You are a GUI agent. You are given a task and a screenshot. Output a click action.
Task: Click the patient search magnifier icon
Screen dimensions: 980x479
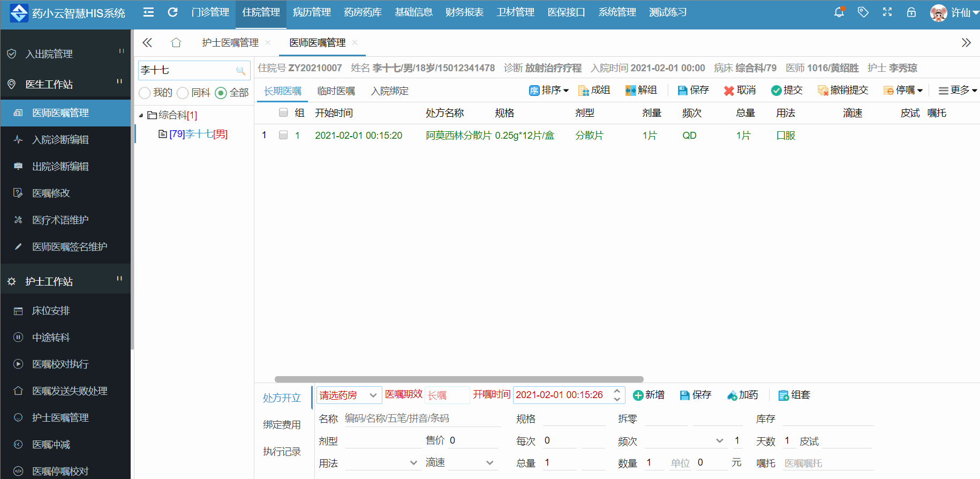point(240,70)
